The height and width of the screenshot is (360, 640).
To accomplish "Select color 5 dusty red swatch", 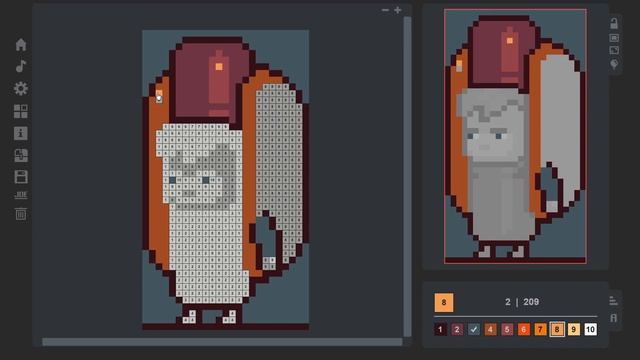I will pos(507,329).
